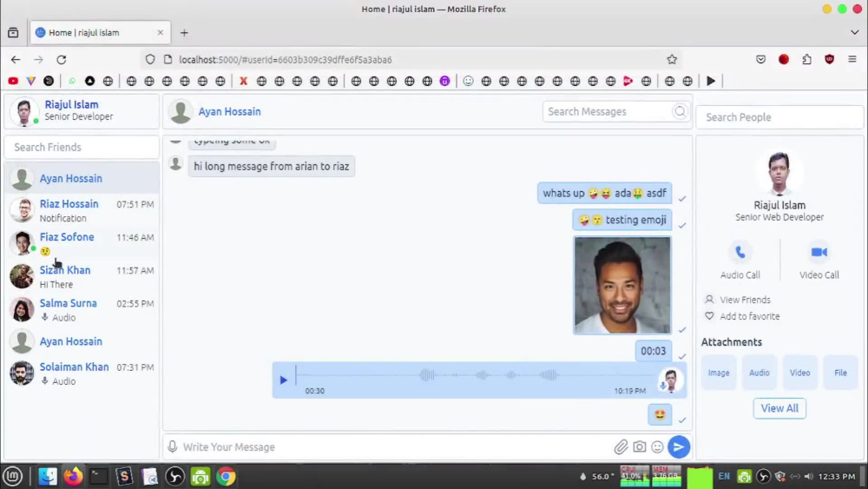This screenshot has width=868, height=489.
Task: Focus the Search Friends field
Action: (82, 148)
